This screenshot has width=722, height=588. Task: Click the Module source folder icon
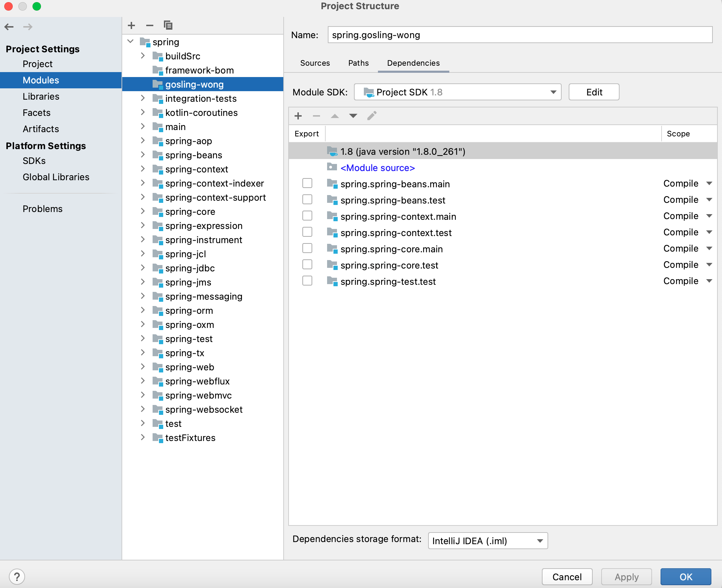click(332, 167)
